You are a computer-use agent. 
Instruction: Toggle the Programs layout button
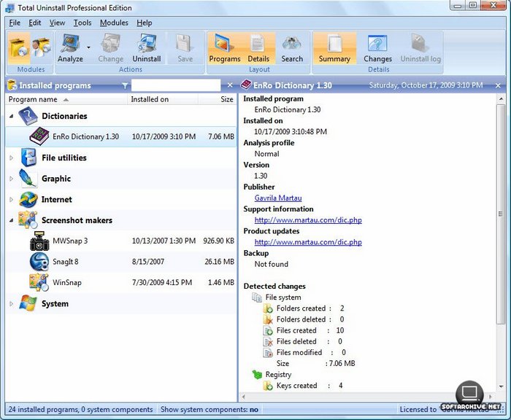click(x=225, y=48)
